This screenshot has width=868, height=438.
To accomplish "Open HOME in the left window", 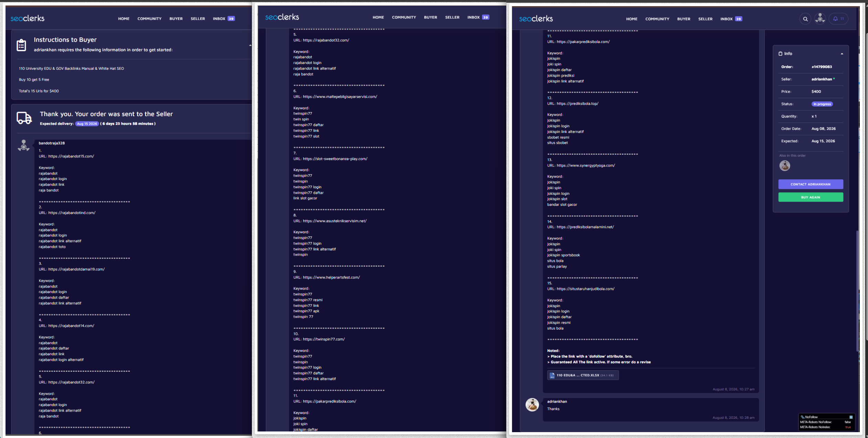I will [124, 19].
